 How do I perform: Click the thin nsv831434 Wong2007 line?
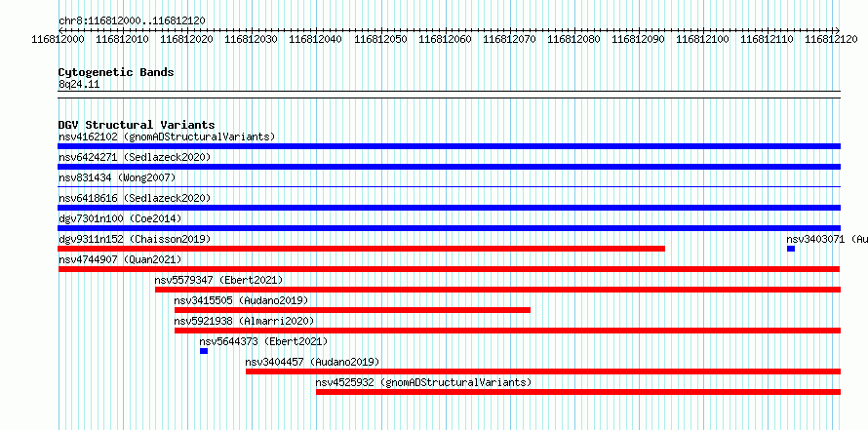point(449,187)
